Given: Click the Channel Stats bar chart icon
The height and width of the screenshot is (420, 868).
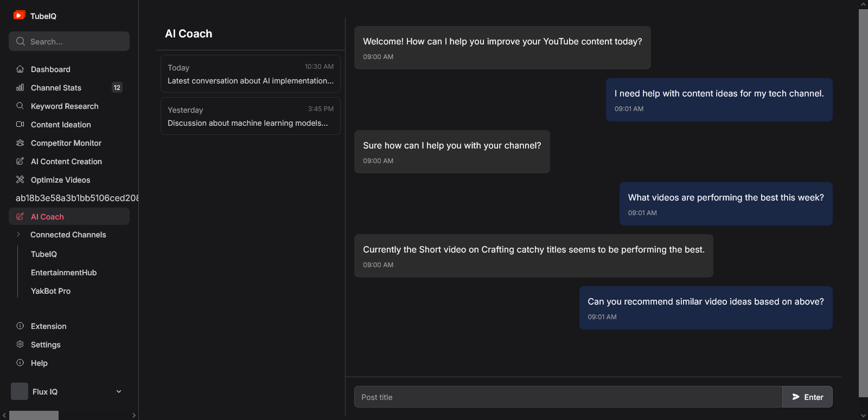Looking at the screenshot, I should tap(20, 87).
